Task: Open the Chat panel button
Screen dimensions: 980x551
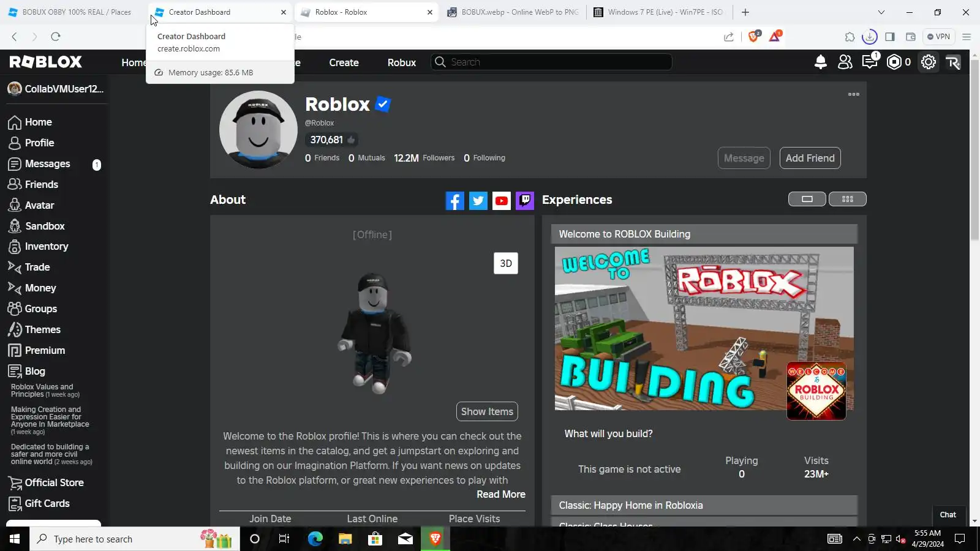Action: click(x=948, y=515)
